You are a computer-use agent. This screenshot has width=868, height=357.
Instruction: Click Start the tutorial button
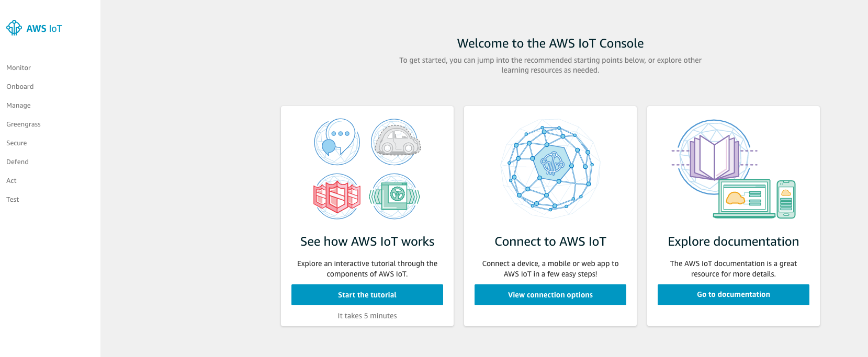pyautogui.click(x=367, y=295)
